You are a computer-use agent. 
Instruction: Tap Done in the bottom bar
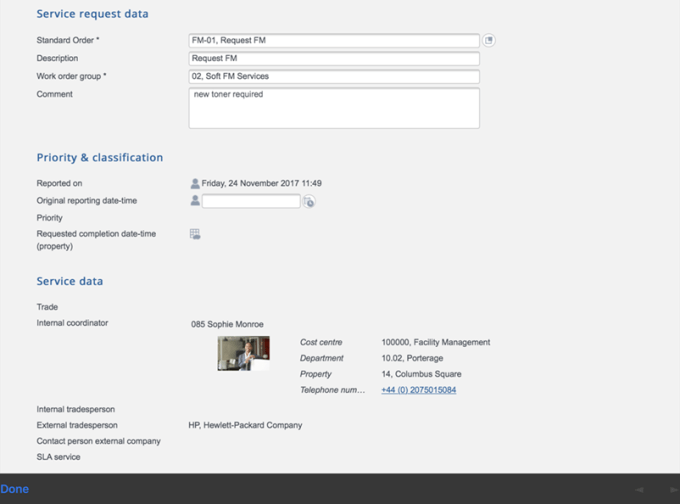tap(15, 489)
